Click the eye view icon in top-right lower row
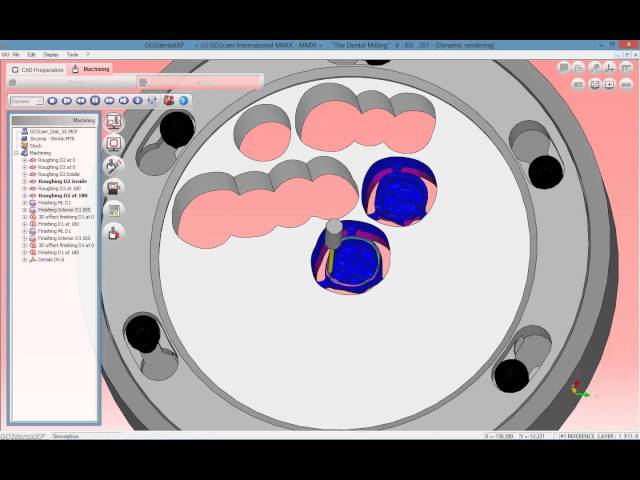640x480 pixels. point(610,84)
